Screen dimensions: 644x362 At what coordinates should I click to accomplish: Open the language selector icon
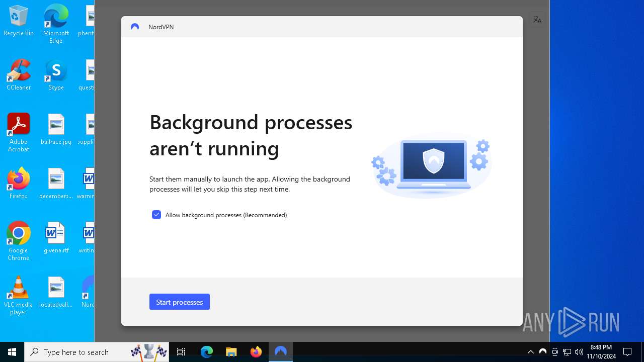[x=537, y=20]
